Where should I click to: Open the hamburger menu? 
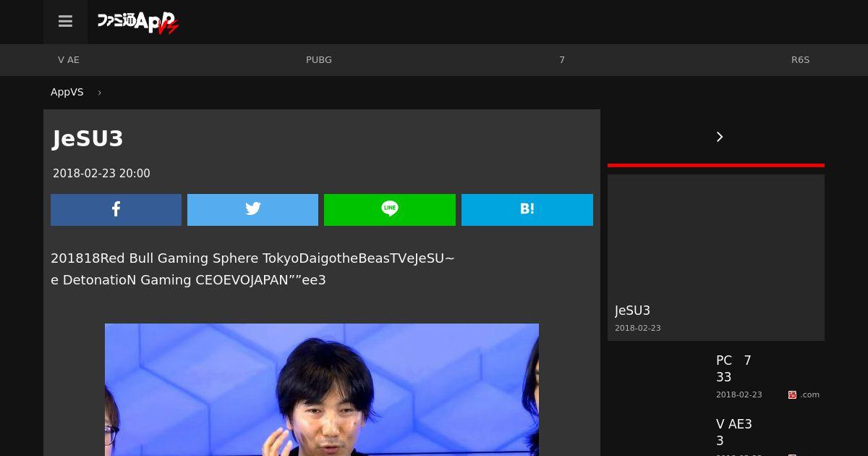click(65, 22)
